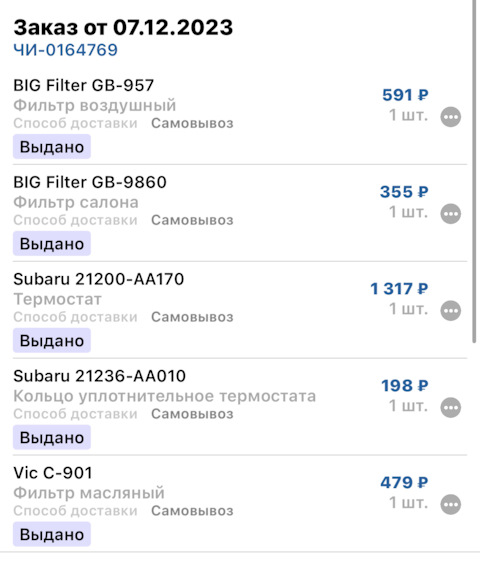Open order number ЧИ-0164769 link
The width and height of the screenshot is (480, 569).
[66, 50]
